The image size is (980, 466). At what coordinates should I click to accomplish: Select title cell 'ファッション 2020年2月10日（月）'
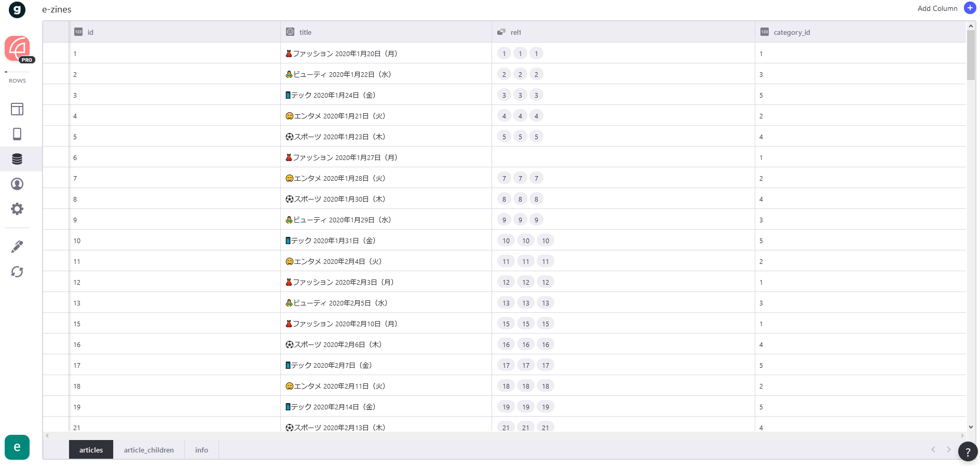click(386, 324)
